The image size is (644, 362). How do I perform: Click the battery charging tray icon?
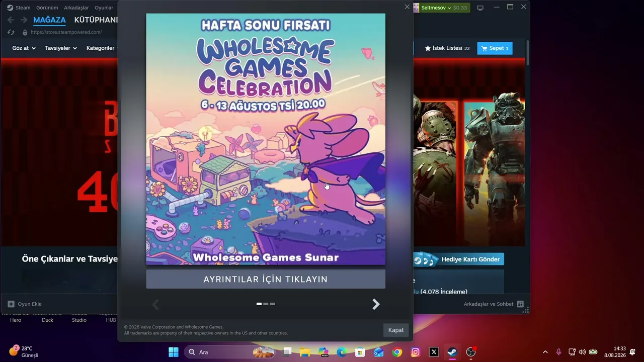pos(593,352)
